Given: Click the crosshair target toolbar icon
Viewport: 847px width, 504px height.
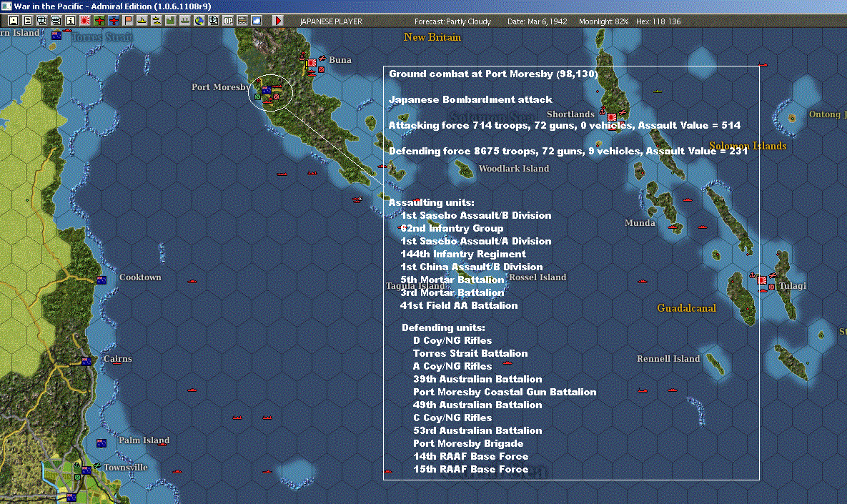Looking at the screenshot, I should point(214,21).
